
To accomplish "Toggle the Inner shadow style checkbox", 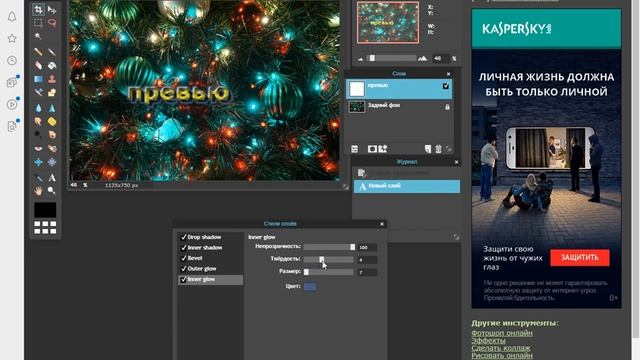I will [184, 248].
